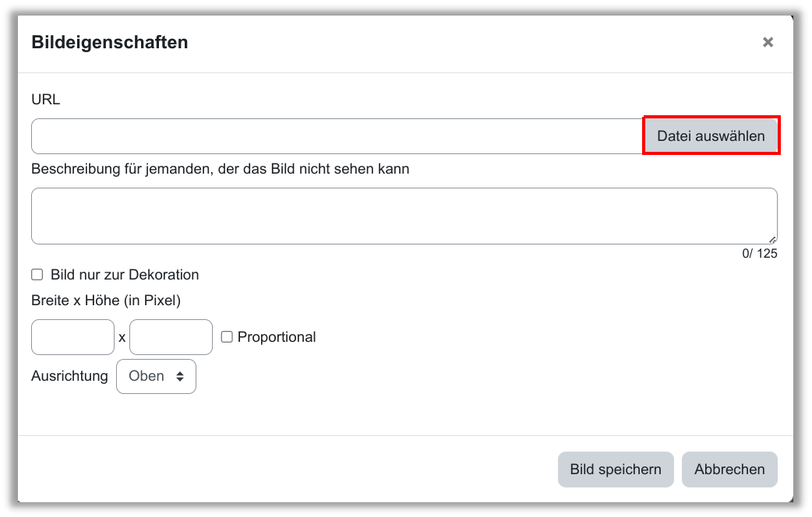Click the Bild nur zur Dekoration label text
Image resolution: width=812 pixels, height=517 pixels.
[x=125, y=275]
